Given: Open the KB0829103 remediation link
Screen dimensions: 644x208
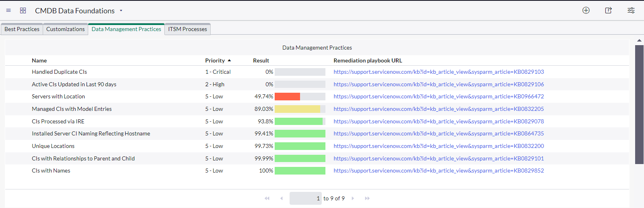Looking at the screenshot, I should pyautogui.click(x=439, y=72).
